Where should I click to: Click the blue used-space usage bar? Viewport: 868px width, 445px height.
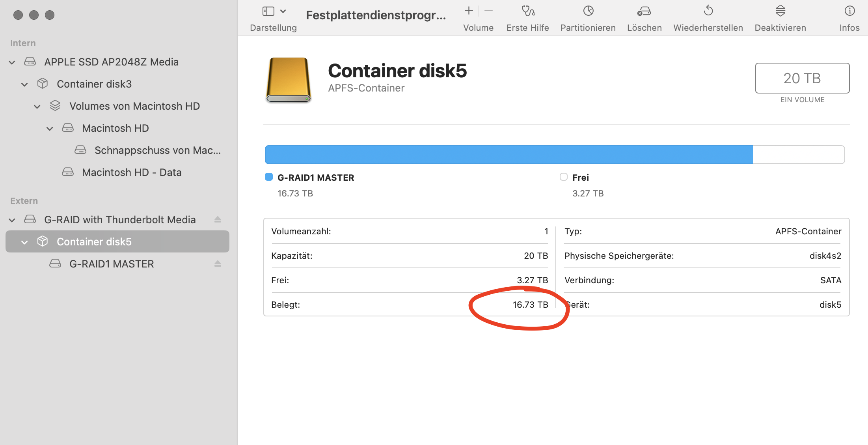click(509, 155)
